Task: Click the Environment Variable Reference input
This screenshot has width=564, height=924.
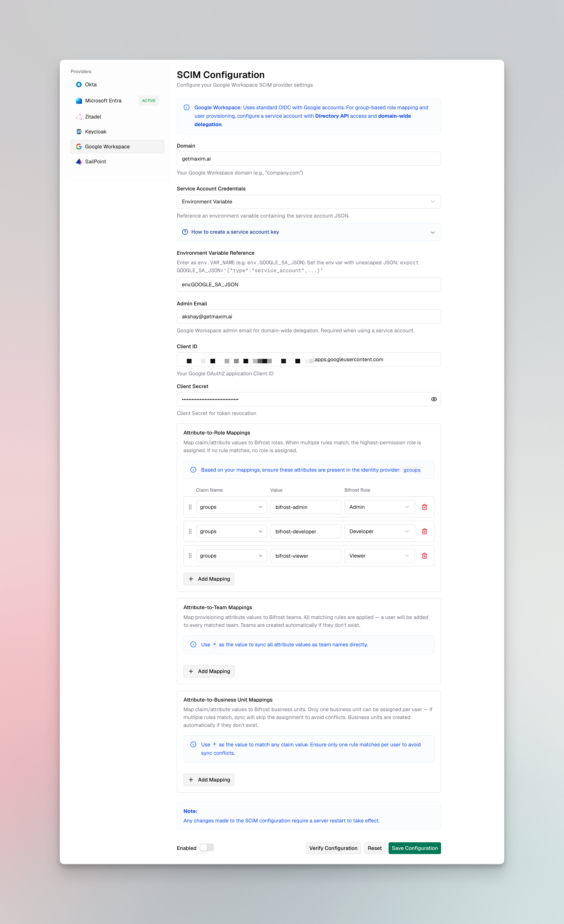Action: pos(309,285)
